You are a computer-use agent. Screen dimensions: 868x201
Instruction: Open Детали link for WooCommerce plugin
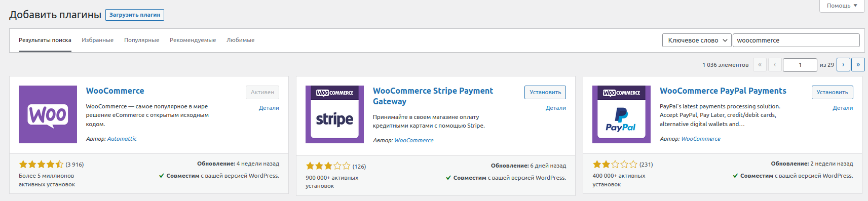click(x=269, y=108)
